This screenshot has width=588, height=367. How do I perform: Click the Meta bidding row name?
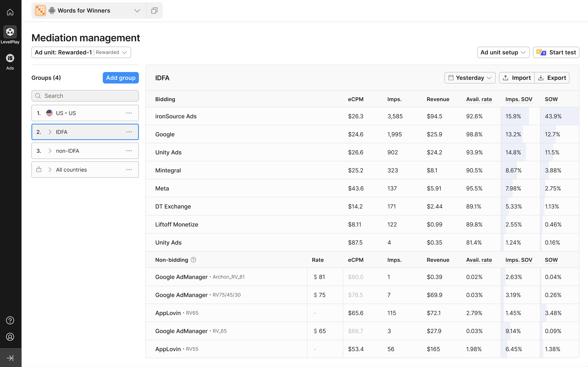click(162, 188)
